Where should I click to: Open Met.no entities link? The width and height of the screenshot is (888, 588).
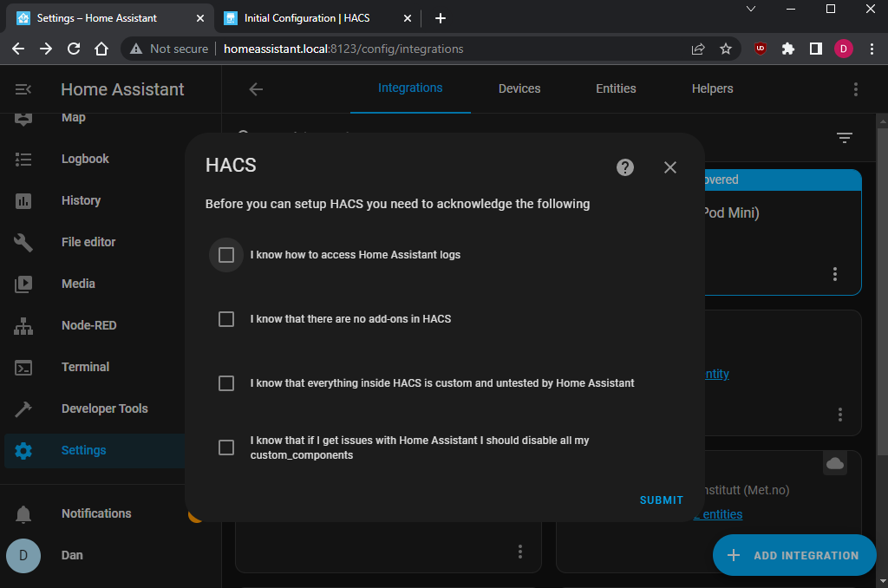click(x=718, y=514)
